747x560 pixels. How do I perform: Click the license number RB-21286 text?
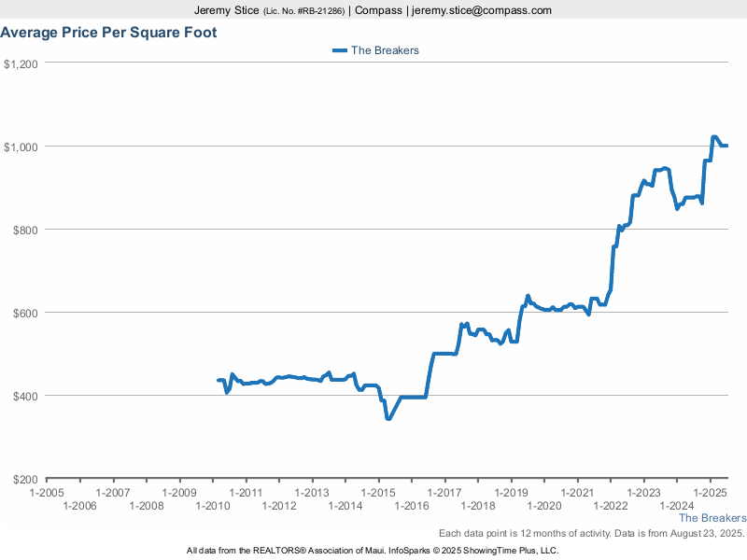[x=303, y=10]
